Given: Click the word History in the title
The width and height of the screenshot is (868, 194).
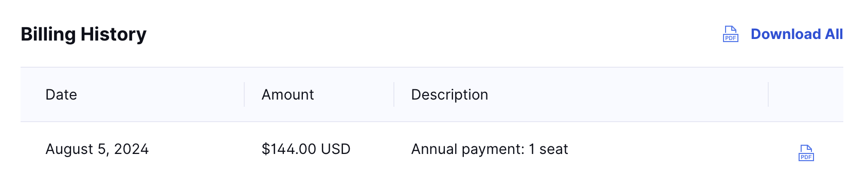Looking at the screenshot, I should click(114, 34).
